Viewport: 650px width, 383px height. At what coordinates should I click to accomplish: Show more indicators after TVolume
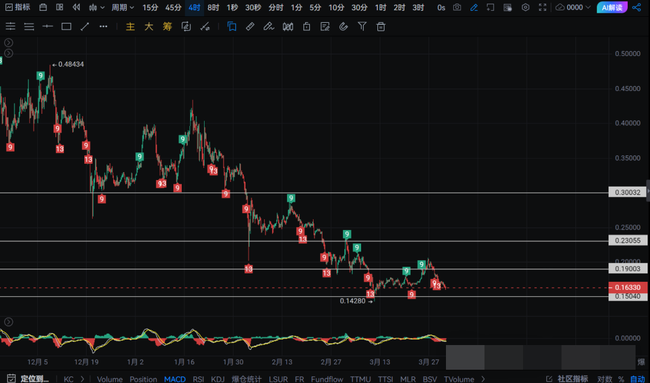pos(483,378)
